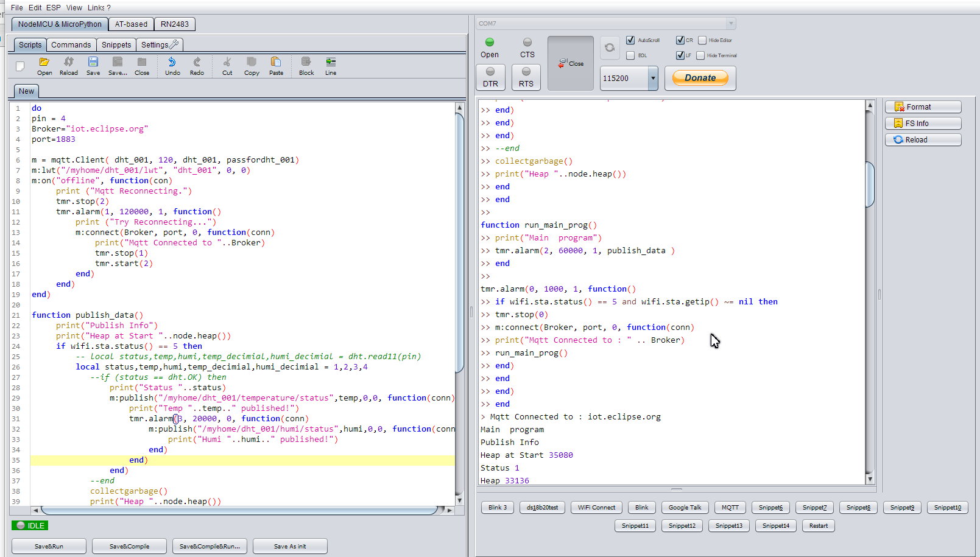Run the MQTT snippet button
The width and height of the screenshot is (980, 557).
[730, 507]
